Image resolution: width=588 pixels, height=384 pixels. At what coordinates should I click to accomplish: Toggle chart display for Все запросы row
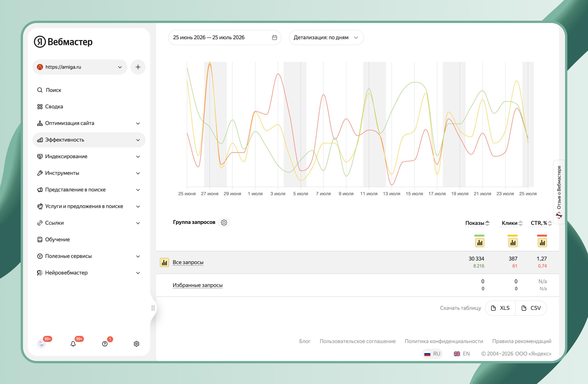point(164,262)
